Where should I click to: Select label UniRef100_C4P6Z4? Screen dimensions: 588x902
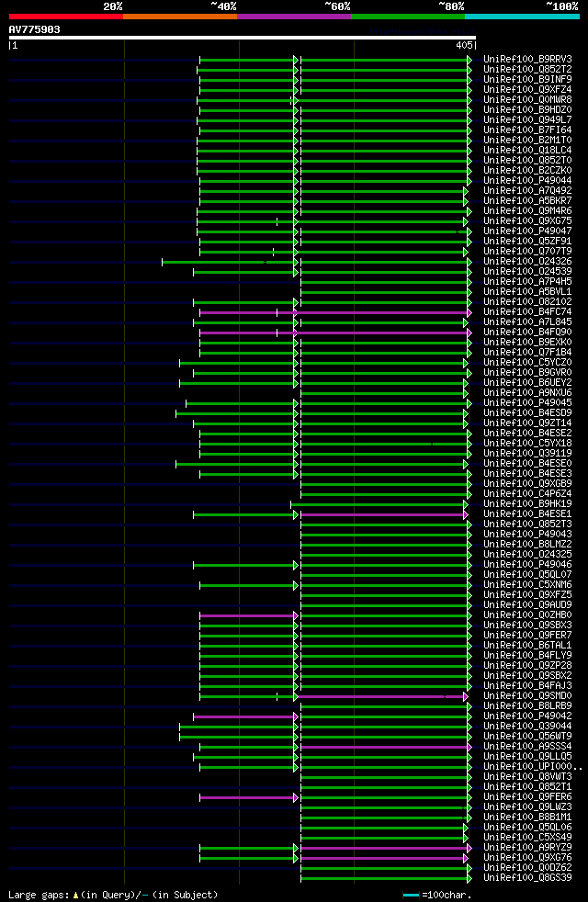click(527, 493)
